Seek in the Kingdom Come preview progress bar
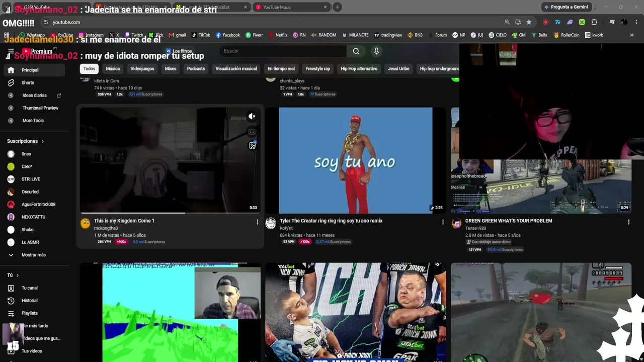This screenshot has height=362, width=644. 170,213
